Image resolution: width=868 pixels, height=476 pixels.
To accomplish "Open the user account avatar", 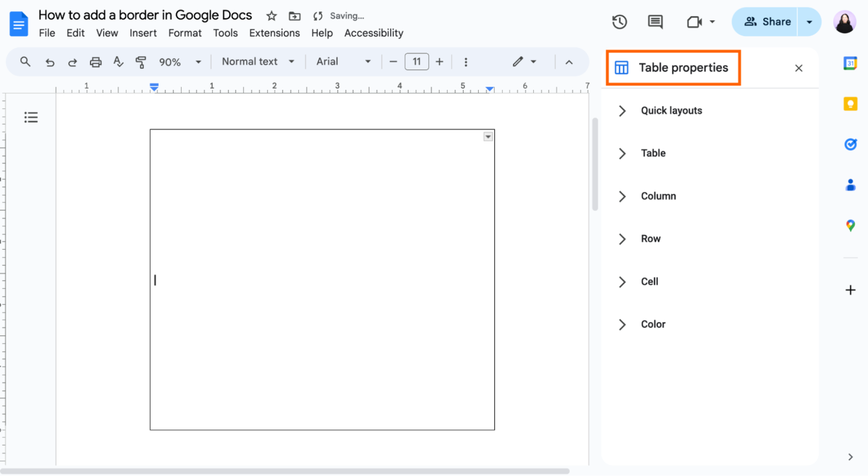I will (844, 22).
